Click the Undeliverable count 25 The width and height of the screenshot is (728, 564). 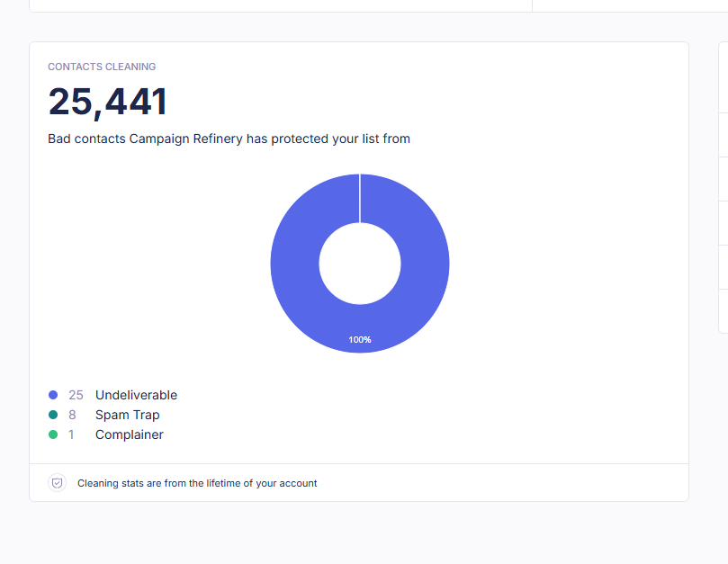click(x=76, y=395)
